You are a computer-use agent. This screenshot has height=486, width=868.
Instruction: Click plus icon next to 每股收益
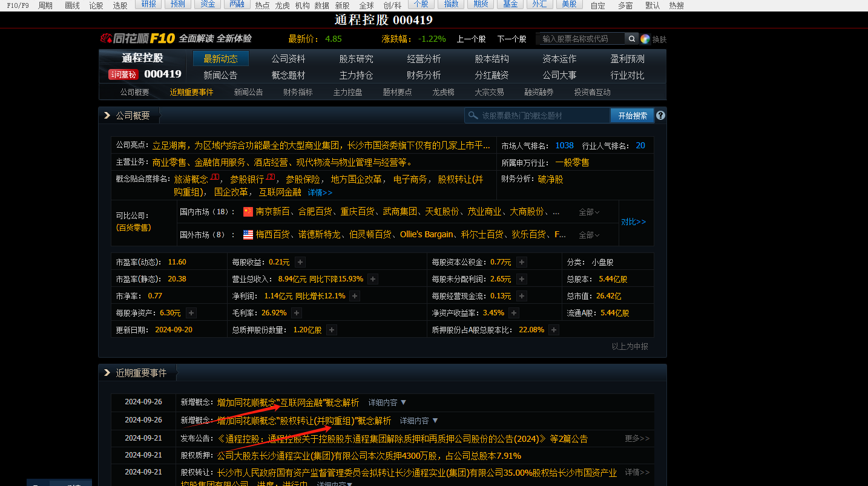click(x=300, y=262)
